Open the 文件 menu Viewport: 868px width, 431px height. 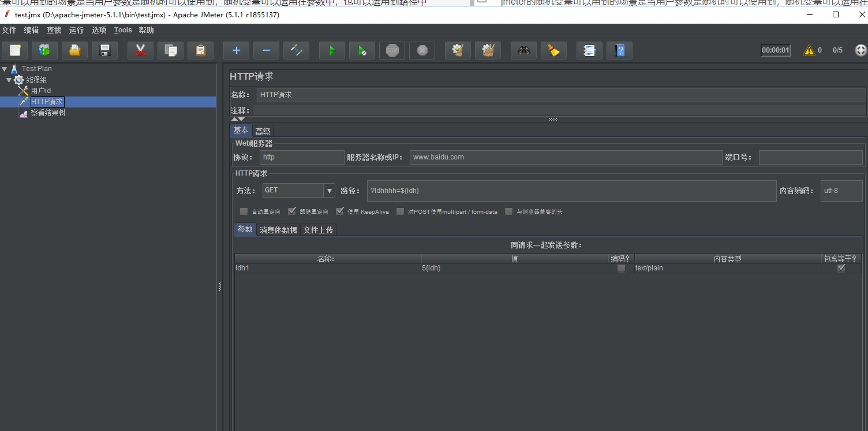pyautogui.click(x=9, y=30)
